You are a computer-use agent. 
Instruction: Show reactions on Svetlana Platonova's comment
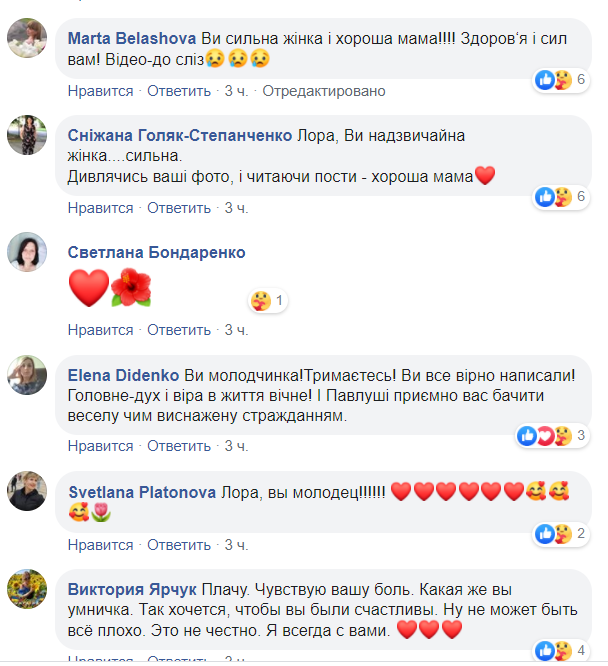tap(561, 533)
